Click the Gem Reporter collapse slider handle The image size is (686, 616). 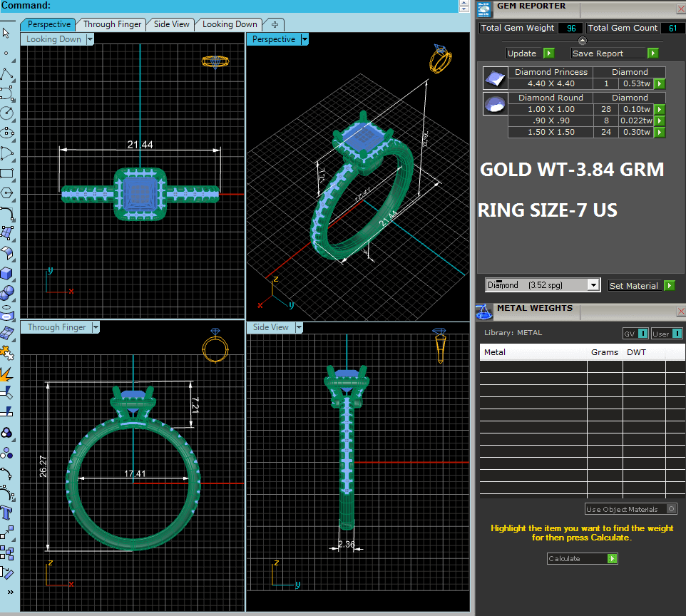pyautogui.click(x=582, y=41)
